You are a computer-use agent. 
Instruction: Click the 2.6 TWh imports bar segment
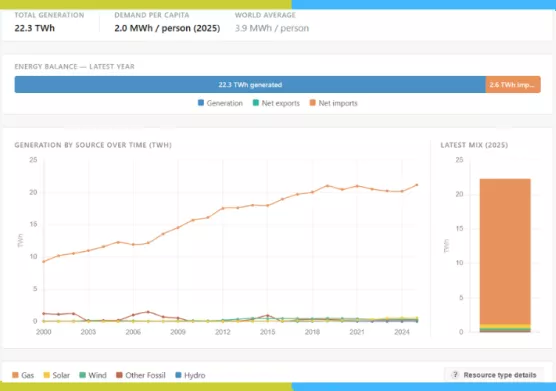tap(513, 85)
